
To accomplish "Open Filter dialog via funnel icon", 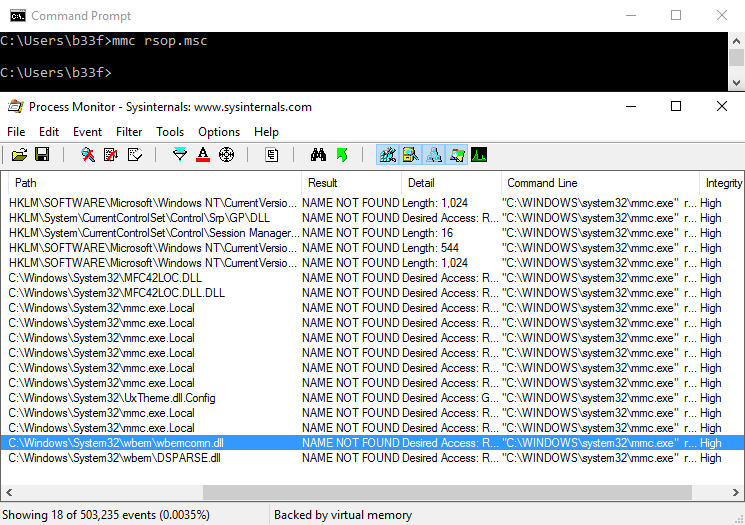I will [180, 155].
